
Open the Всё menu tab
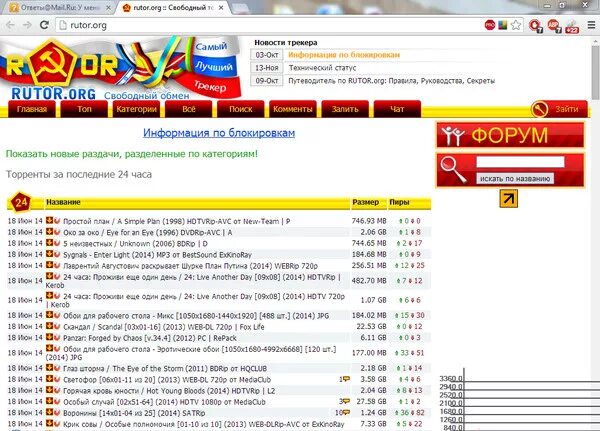coord(189,109)
